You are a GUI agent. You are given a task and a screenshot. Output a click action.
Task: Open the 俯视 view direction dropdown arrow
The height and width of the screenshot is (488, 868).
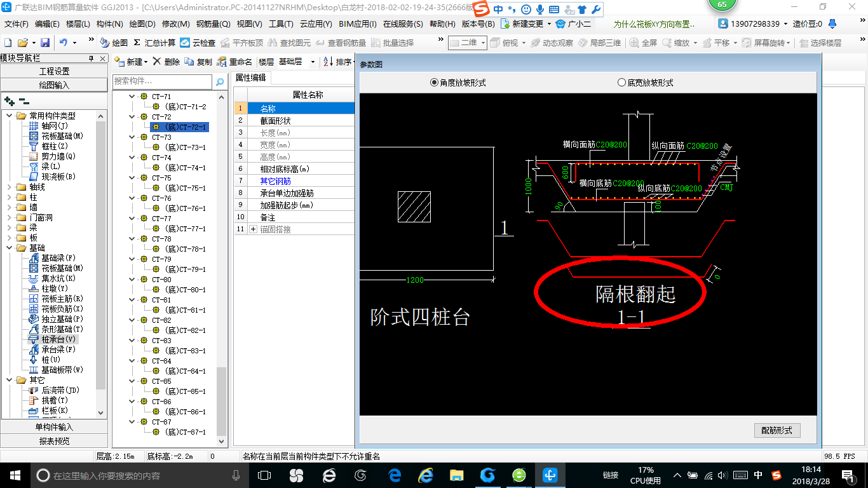pyautogui.click(x=524, y=43)
